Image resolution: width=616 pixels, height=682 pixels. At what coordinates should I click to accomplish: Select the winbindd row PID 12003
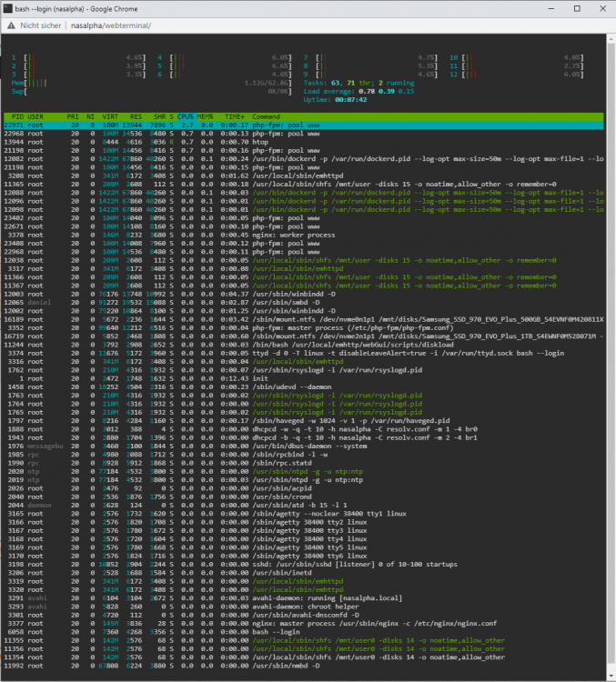[303, 294]
